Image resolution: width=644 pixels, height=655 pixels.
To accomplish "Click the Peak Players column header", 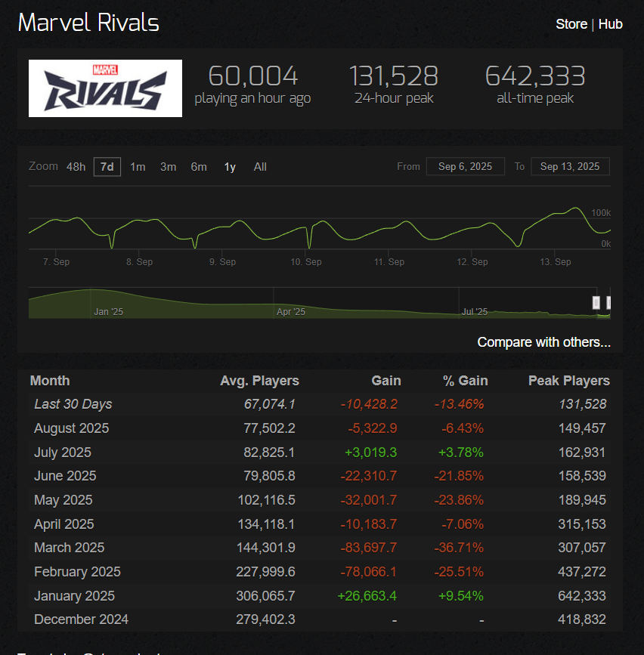I will tap(568, 381).
